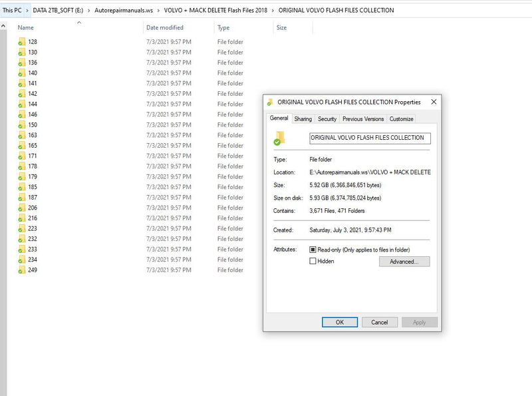Confirm changes with the OK button
532x396 pixels.
click(340, 321)
